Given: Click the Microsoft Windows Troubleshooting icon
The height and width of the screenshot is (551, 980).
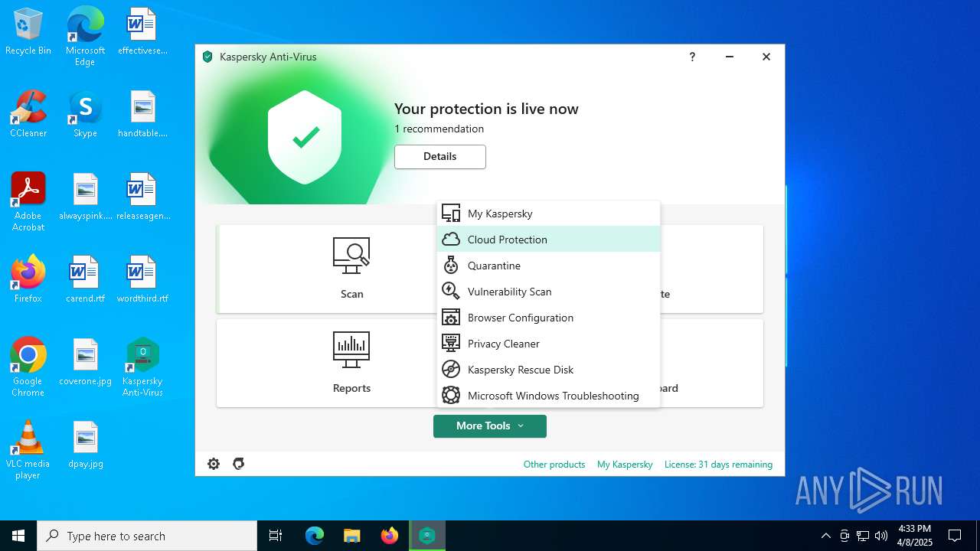Looking at the screenshot, I should click(x=451, y=396).
